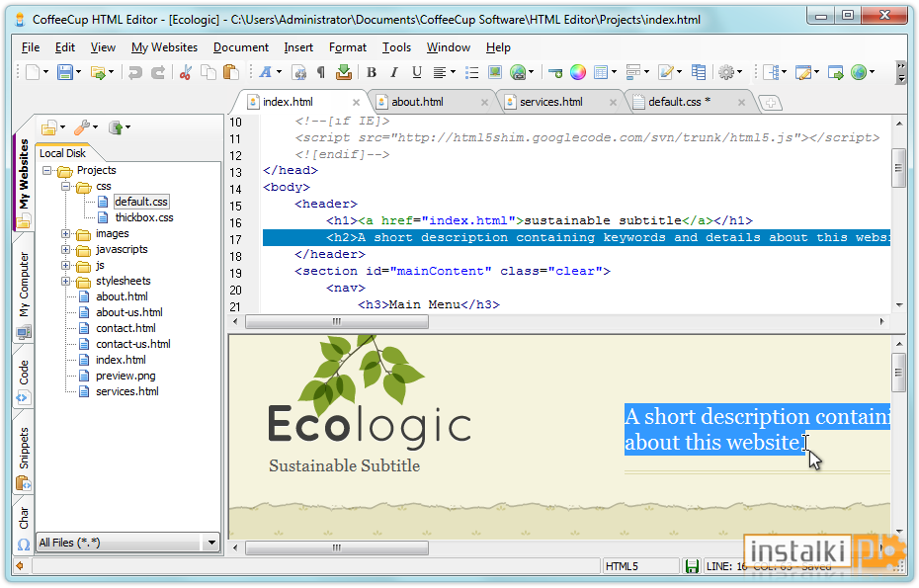Expand the js folder
The width and height of the screenshot is (919, 588).
(x=65, y=266)
